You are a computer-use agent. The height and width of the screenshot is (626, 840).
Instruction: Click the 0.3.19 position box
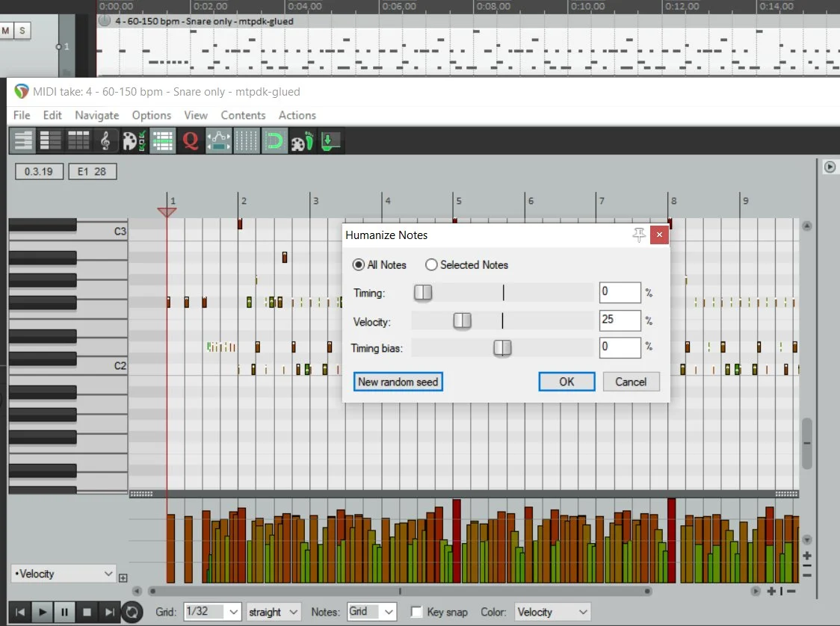click(x=39, y=171)
